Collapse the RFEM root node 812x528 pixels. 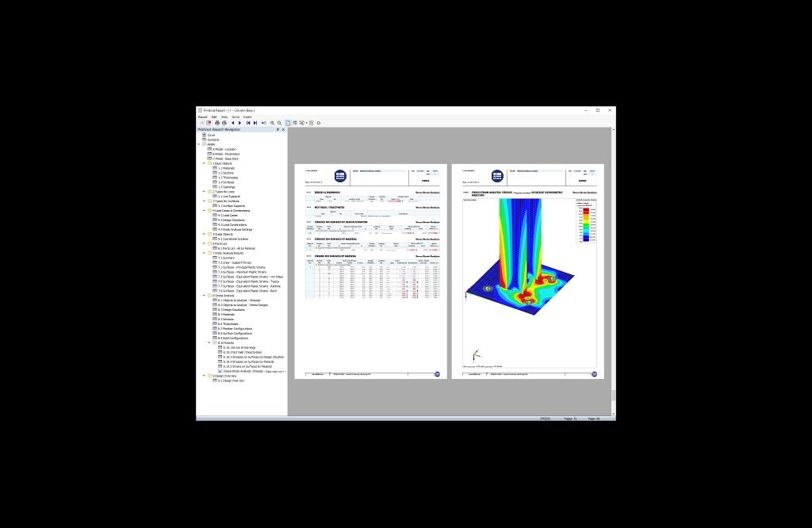(199, 144)
